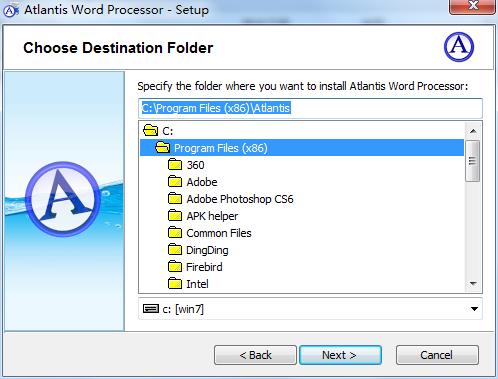Click the folder list scrollbar thumb
Viewport: 498px width, 379px height.
(x=473, y=161)
